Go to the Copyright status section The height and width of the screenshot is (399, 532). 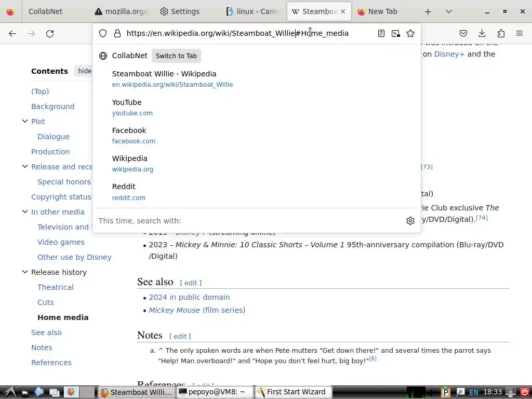coord(61,197)
